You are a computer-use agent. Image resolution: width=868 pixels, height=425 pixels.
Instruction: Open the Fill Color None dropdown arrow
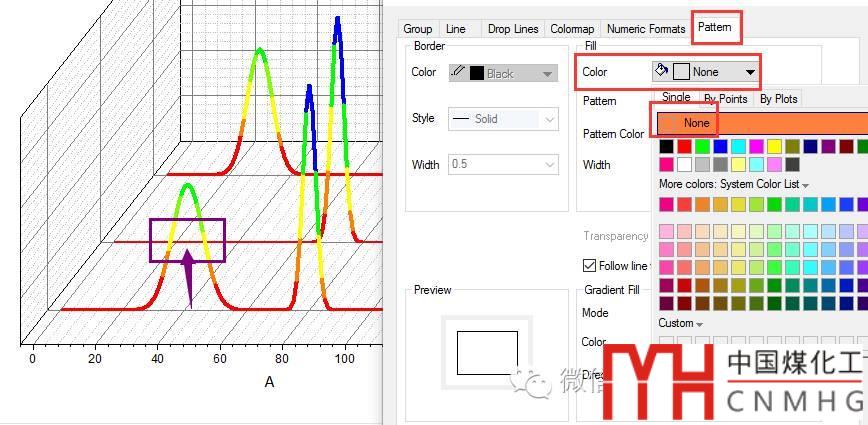click(x=750, y=72)
